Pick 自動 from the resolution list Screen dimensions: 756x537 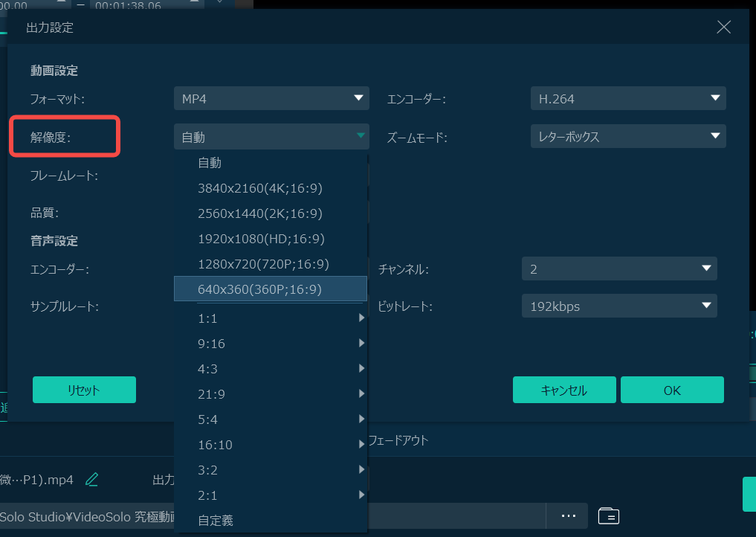[210, 163]
